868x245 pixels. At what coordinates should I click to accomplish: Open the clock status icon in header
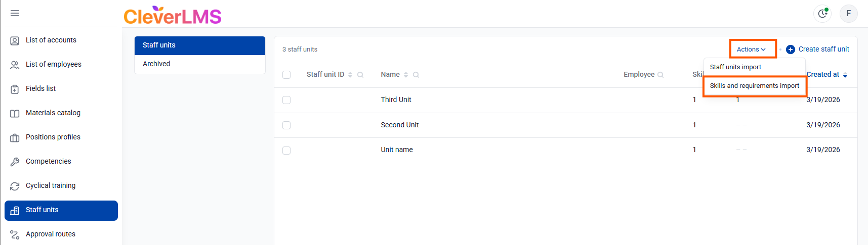[822, 14]
